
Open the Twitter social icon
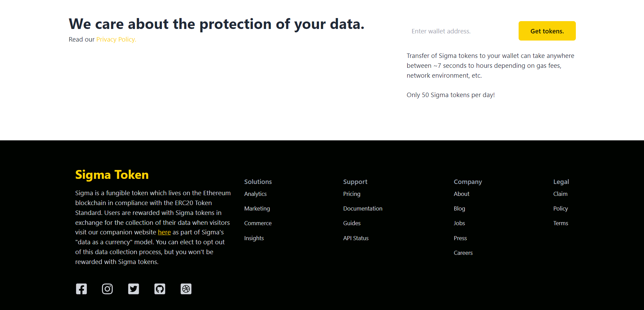coord(134,289)
